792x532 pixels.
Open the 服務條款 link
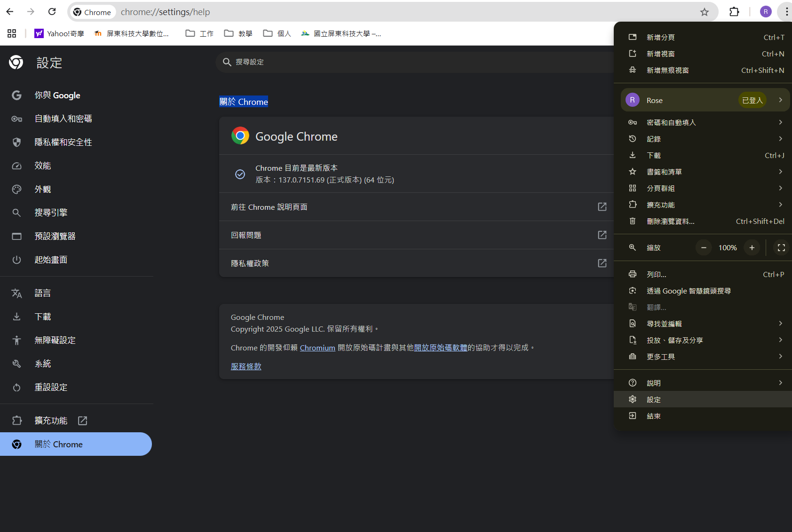(246, 366)
